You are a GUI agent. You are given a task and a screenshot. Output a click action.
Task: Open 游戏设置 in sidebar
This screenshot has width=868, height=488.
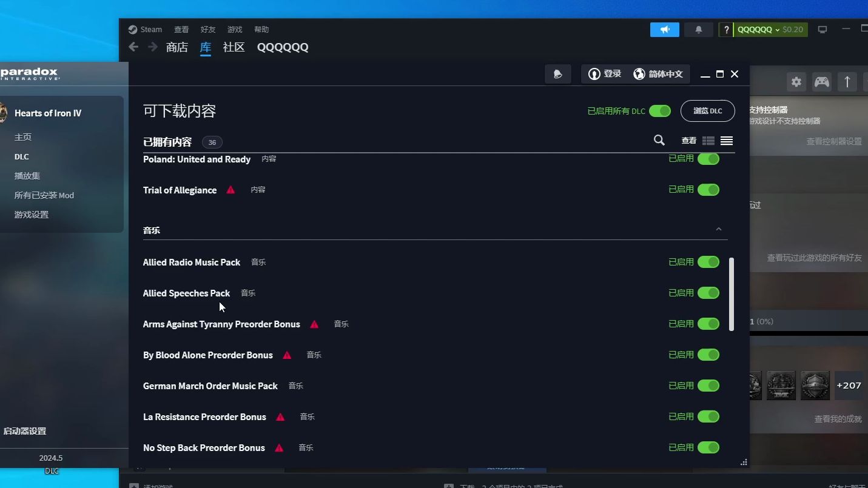(x=32, y=215)
